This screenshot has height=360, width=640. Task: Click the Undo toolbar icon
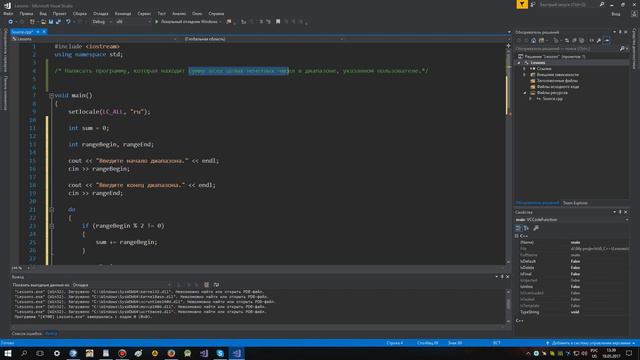[68, 22]
